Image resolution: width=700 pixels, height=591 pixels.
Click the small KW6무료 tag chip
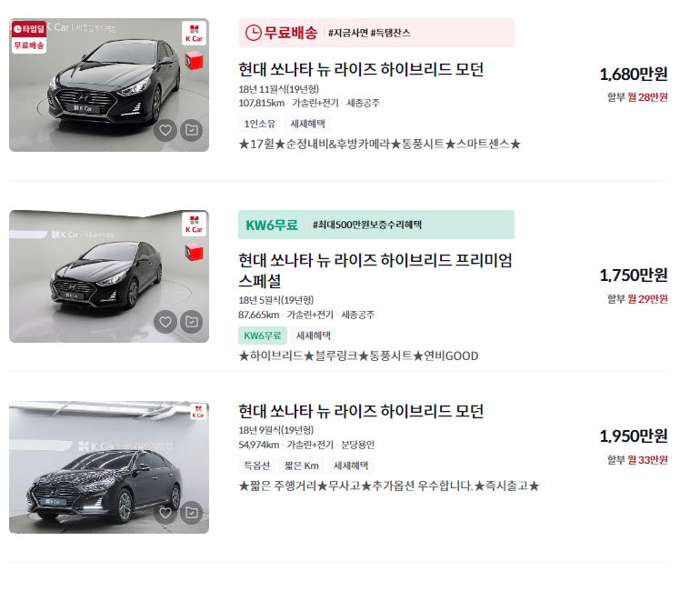[263, 336]
